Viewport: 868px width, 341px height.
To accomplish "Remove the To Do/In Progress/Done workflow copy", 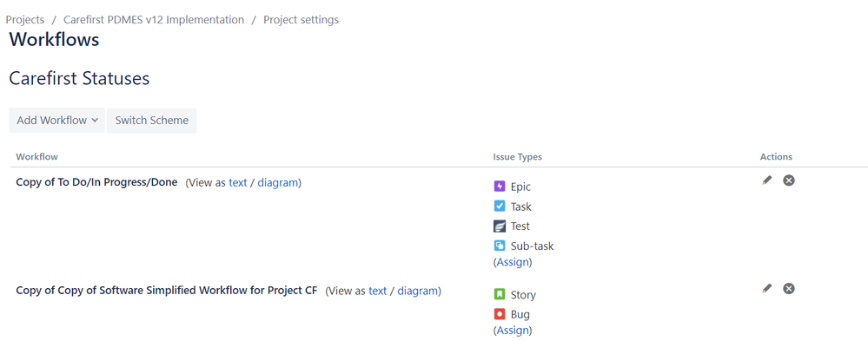I will [x=789, y=180].
